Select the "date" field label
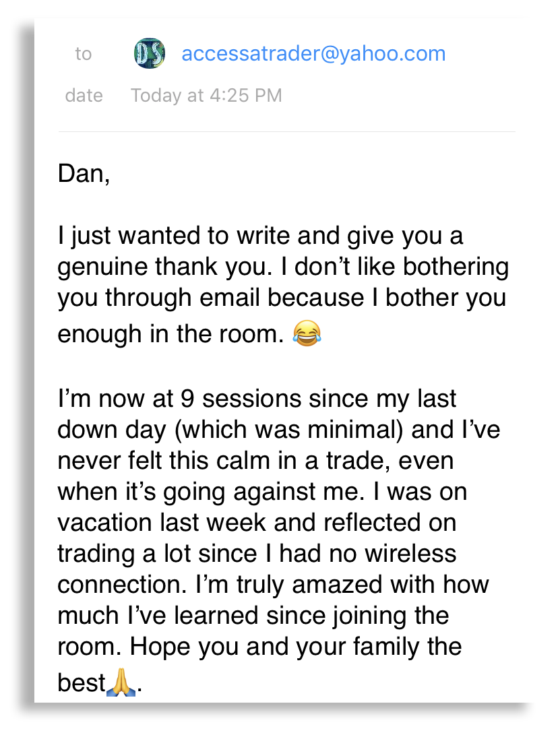Viewport: 560px width, 737px height. point(84,96)
